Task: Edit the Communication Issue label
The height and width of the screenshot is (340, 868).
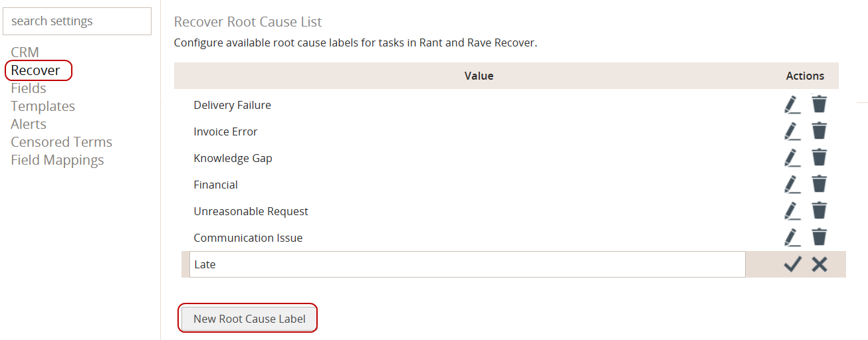Action: [791, 238]
